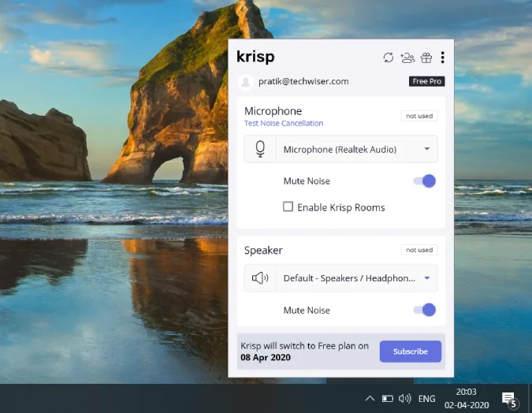
Task: Open the Default - Speakers / Headphones dropdown
Action: pyautogui.click(x=341, y=278)
